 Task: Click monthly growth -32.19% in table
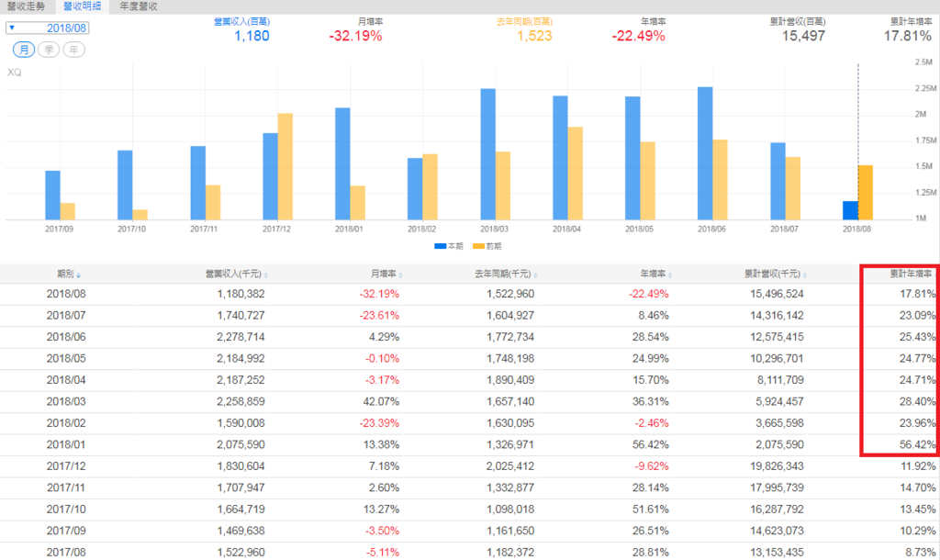[x=379, y=294]
